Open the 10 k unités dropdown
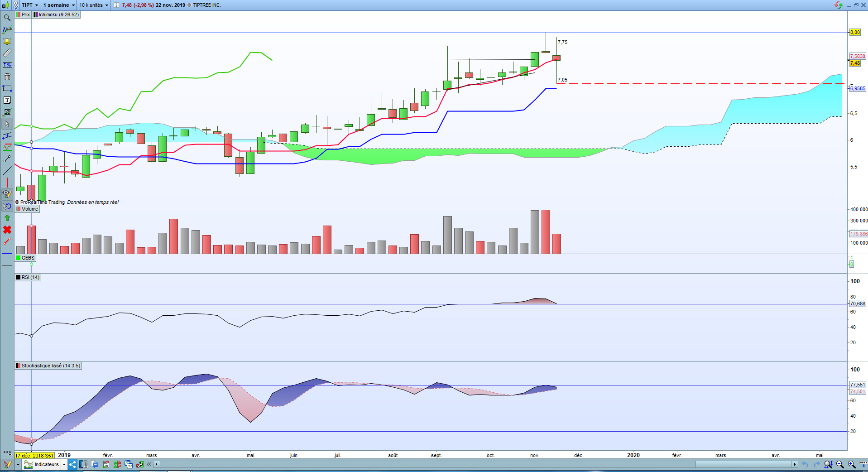This screenshot has width=868, height=472. [94, 5]
